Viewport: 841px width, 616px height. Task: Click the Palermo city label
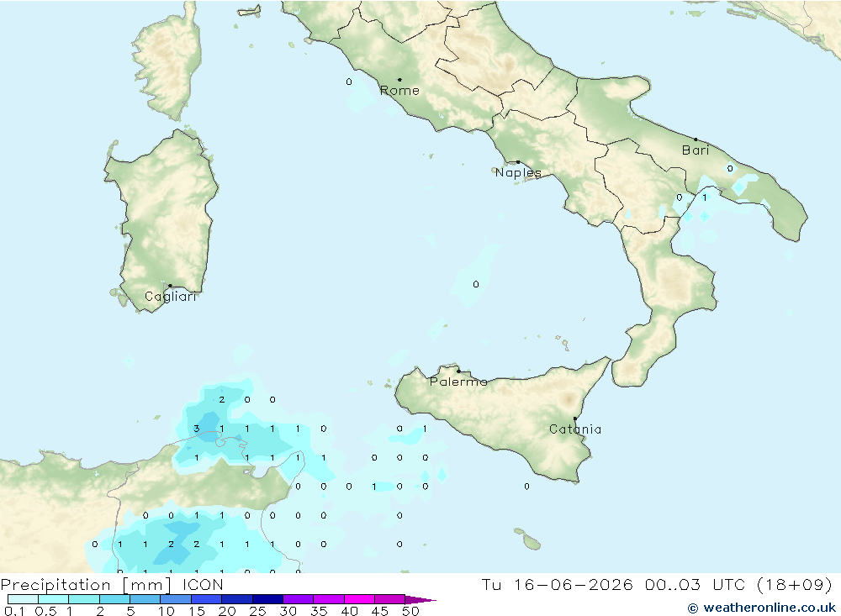[x=458, y=382]
